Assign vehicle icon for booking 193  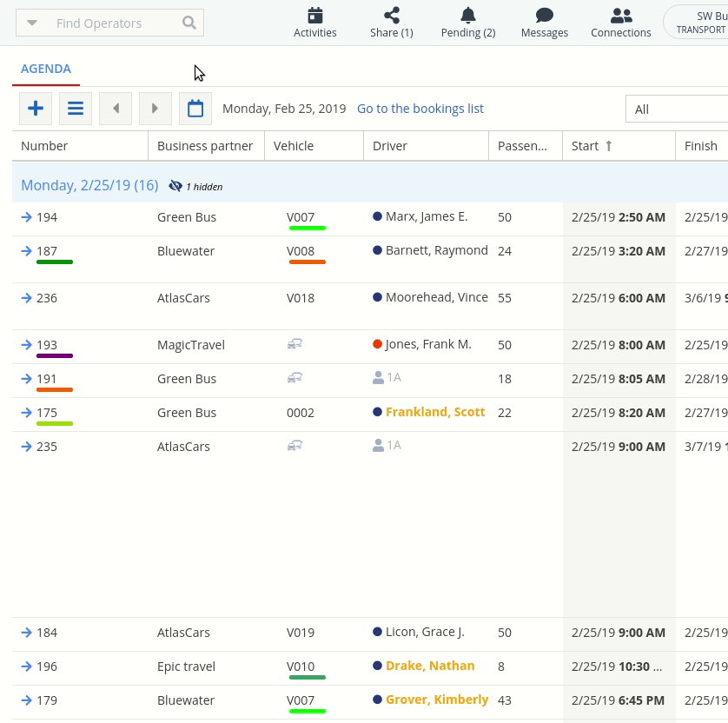pos(295,344)
